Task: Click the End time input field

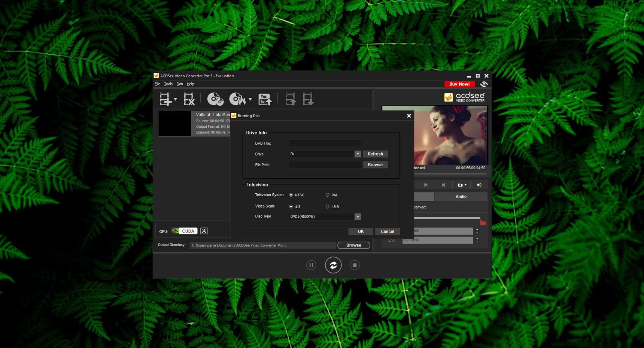Action: [x=438, y=240]
